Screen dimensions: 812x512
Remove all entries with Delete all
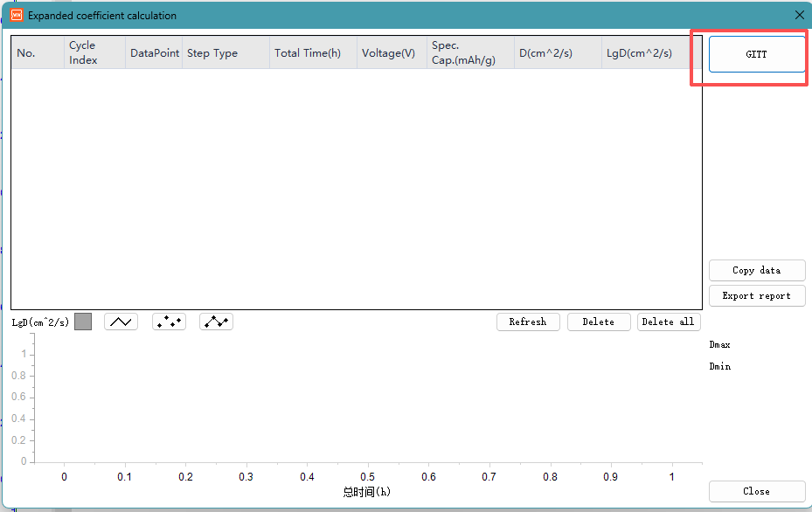(x=669, y=322)
